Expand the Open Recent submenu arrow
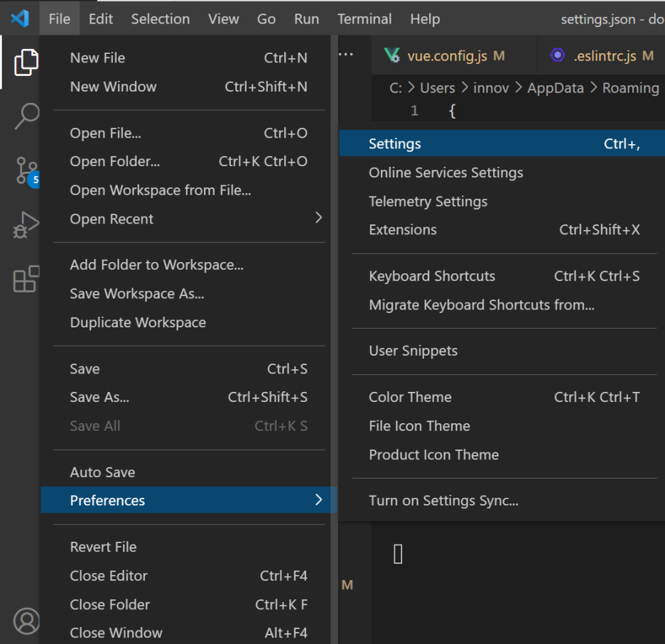The height and width of the screenshot is (644, 665). click(x=318, y=218)
